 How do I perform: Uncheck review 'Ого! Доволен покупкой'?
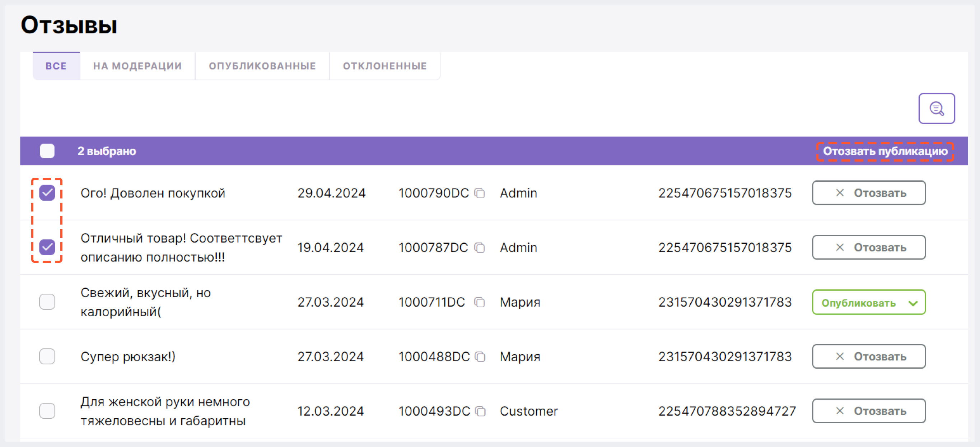(47, 193)
